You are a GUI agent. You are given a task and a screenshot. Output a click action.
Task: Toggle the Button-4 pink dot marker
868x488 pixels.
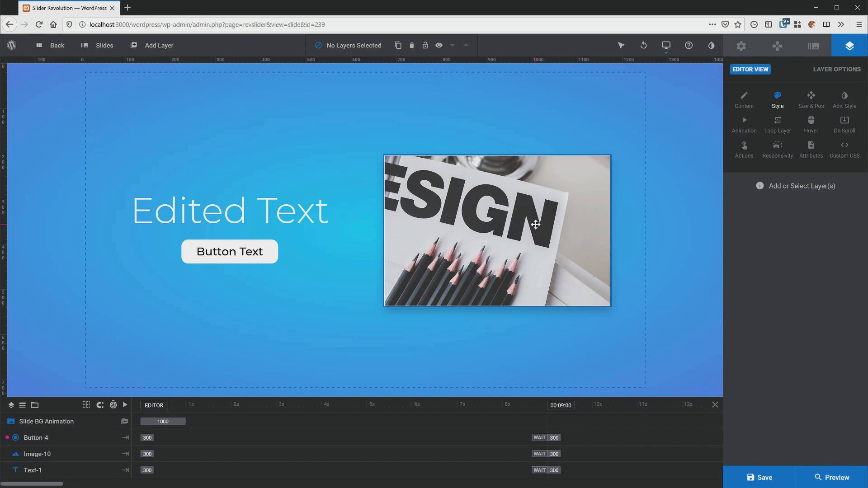click(7, 437)
